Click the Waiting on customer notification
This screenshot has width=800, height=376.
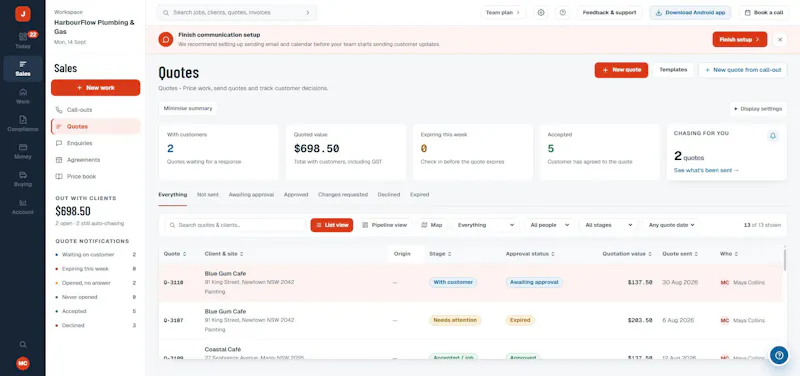(95, 255)
